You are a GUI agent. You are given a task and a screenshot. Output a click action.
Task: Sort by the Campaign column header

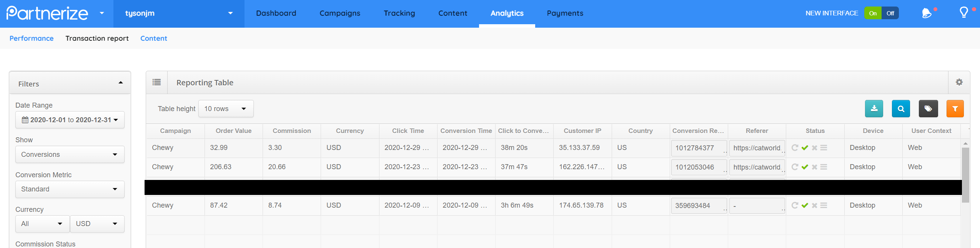(x=175, y=131)
